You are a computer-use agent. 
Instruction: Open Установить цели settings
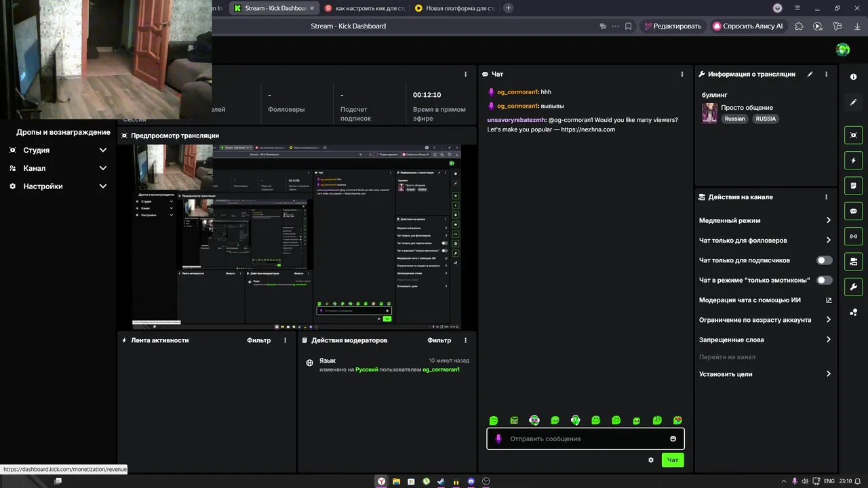click(765, 374)
